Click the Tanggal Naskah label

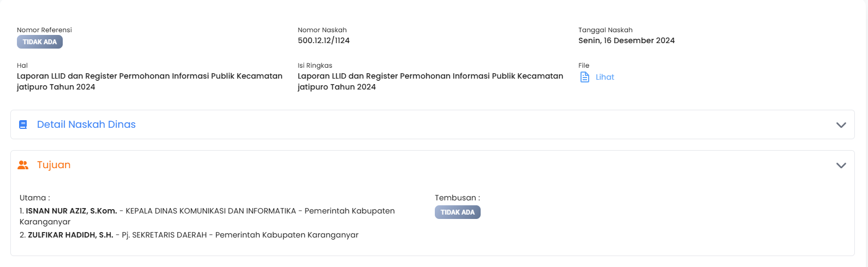(x=605, y=30)
